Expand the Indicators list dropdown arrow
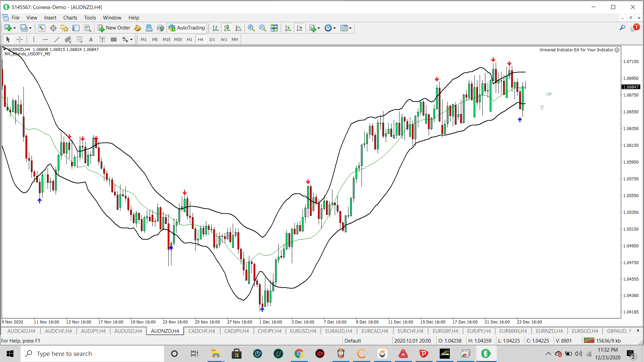Screen dimensions: 644x362 click(x=319, y=28)
